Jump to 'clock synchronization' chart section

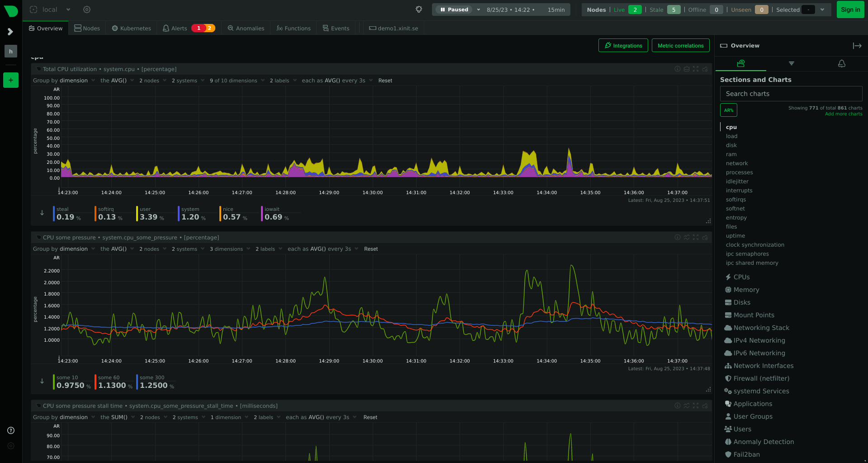click(755, 245)
